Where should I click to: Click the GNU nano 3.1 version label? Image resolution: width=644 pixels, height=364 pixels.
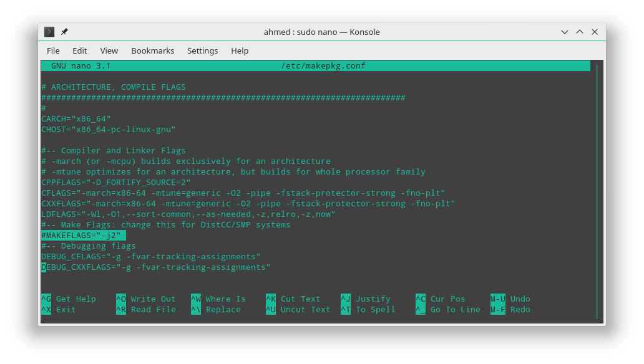click(80, 66)
